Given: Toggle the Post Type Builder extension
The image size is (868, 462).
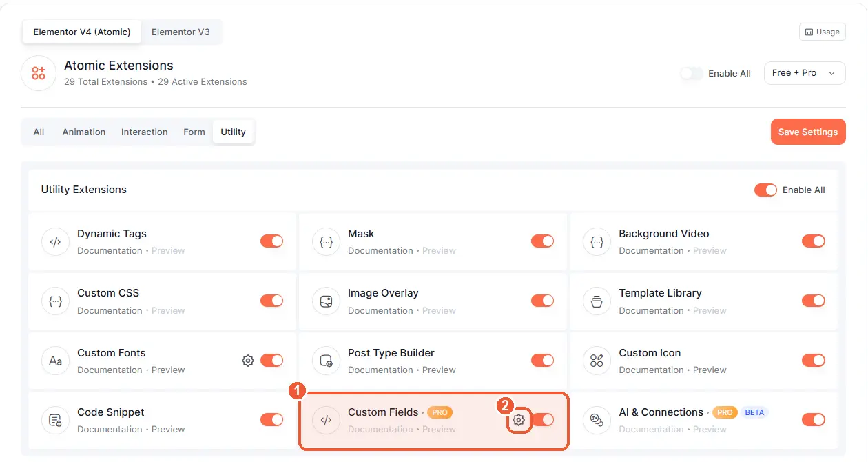Looking at the screenshot, I should coord(542,360).
